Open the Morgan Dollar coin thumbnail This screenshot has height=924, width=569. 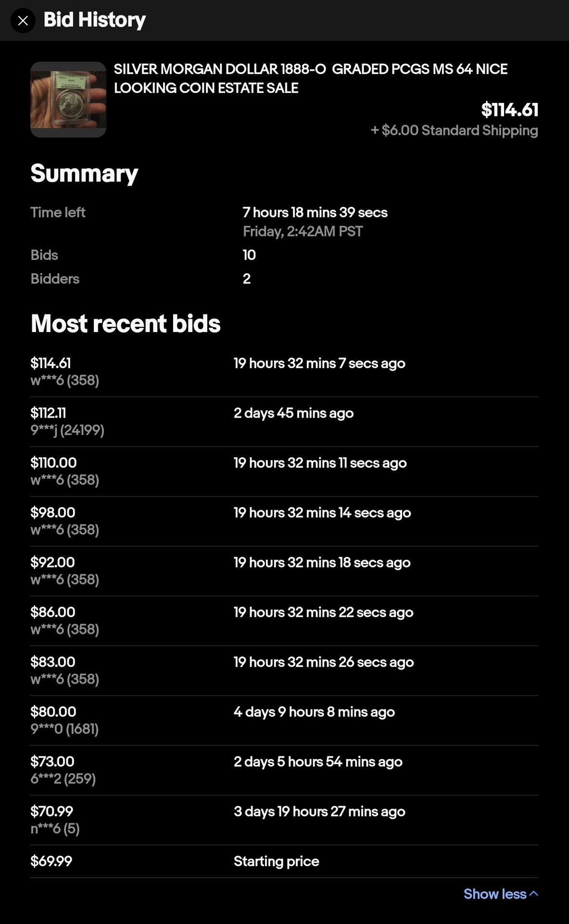point(68,100)
